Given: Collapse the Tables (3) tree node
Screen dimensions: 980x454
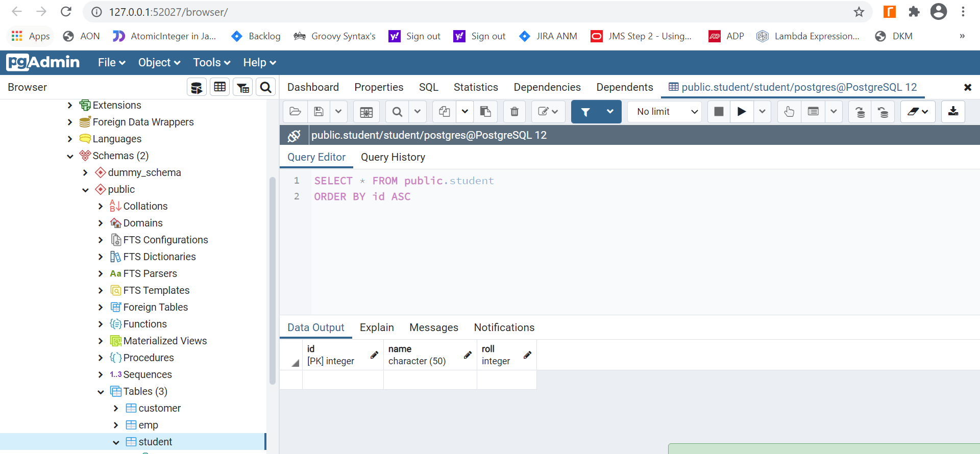Looking at the screenshot, I should 101,392.
